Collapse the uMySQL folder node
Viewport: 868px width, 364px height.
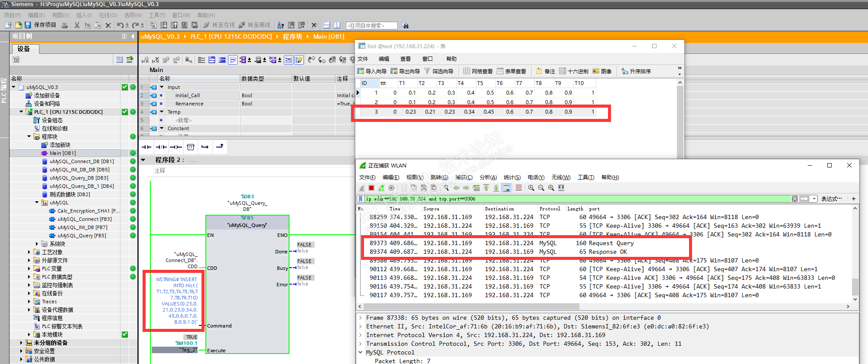coord(37,203)
